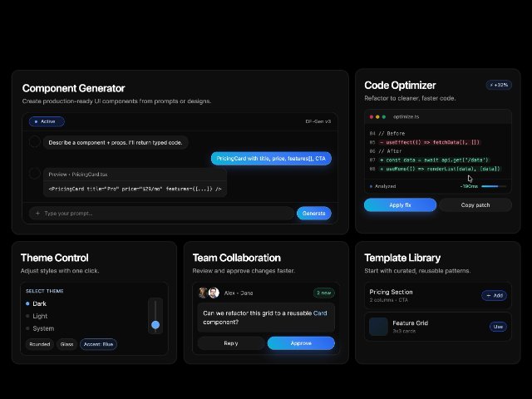Approve the change request
The width and height of the screenshot is (532, 399).
[x=301, y=343]
